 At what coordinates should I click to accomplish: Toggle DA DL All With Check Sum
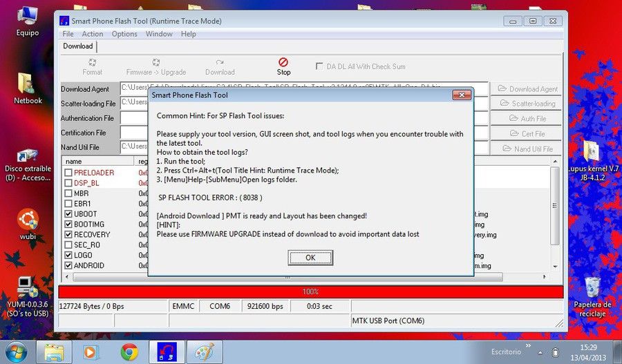click(319, 66)
